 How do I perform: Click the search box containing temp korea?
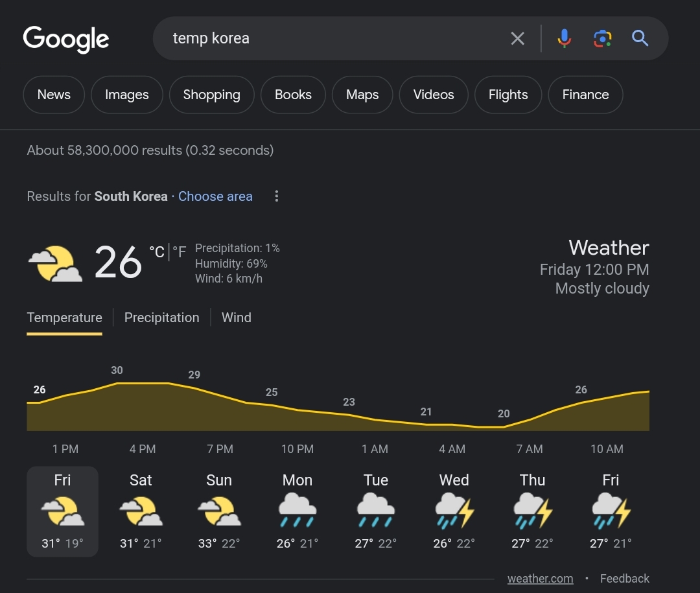(x=331, y=39)
